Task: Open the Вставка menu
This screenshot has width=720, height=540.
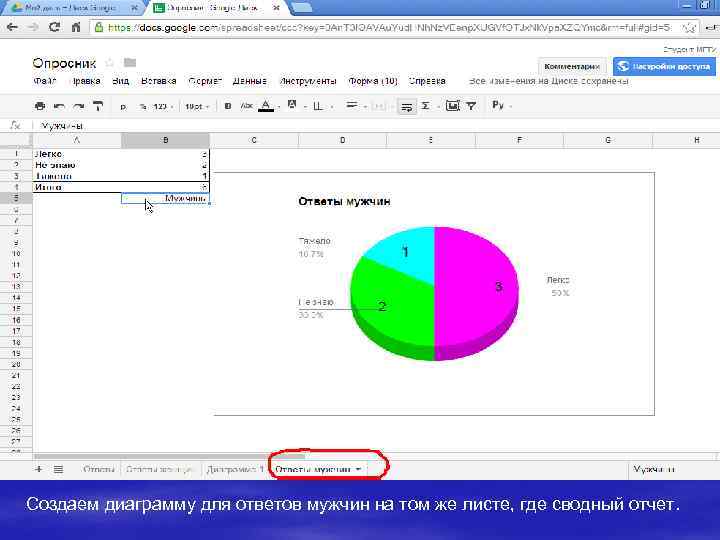Action: pos(158,81)
